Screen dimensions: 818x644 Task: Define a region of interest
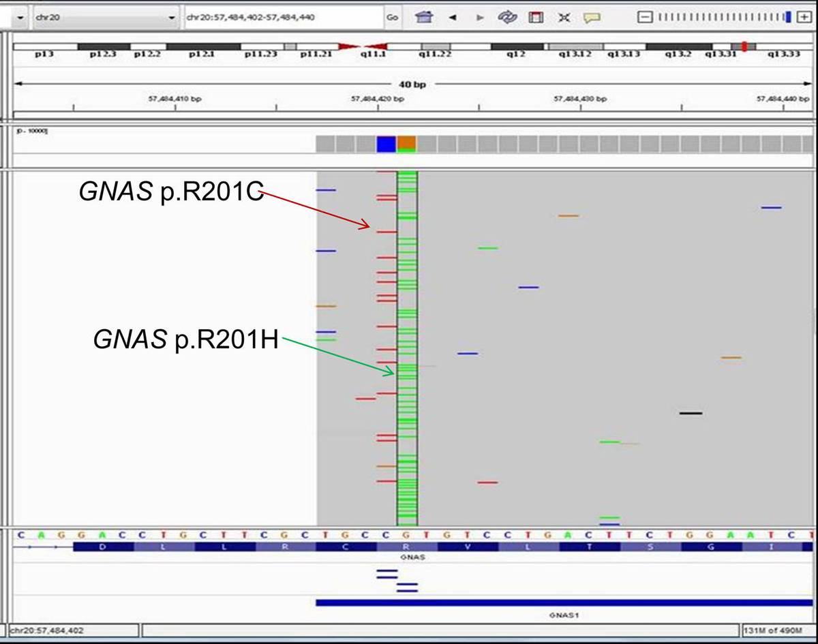point(536,17)
